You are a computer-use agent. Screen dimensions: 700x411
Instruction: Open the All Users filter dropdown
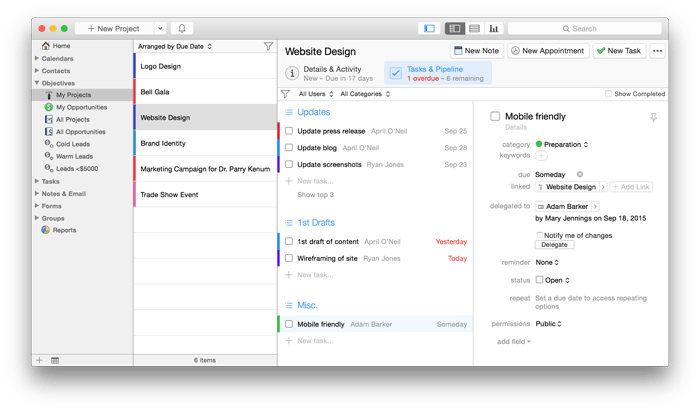[x=316, y=94]
